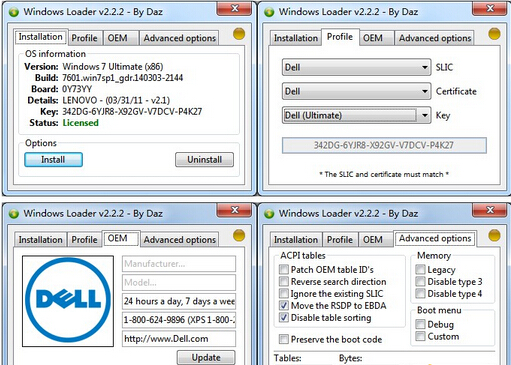Expand the Key dropdown showing Dell (Ultimate)

pyautogui.click(x=356, y=115)
